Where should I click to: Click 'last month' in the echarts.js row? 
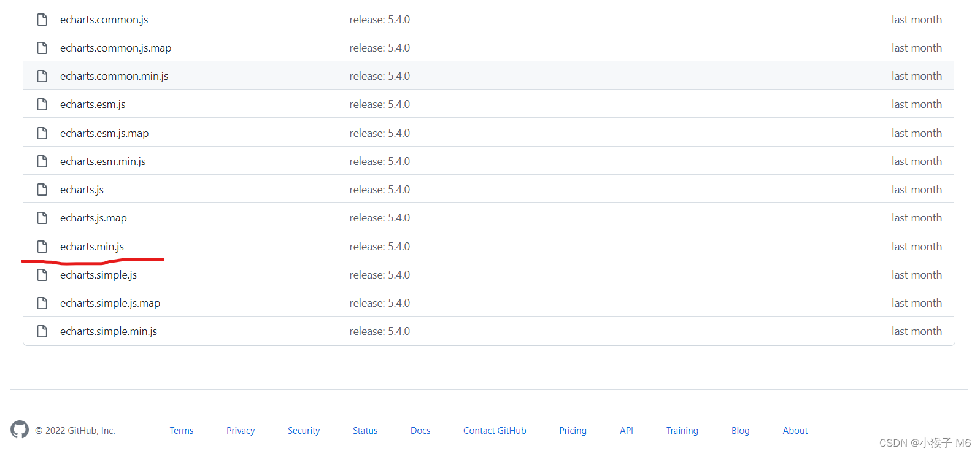tap(917, 190)
